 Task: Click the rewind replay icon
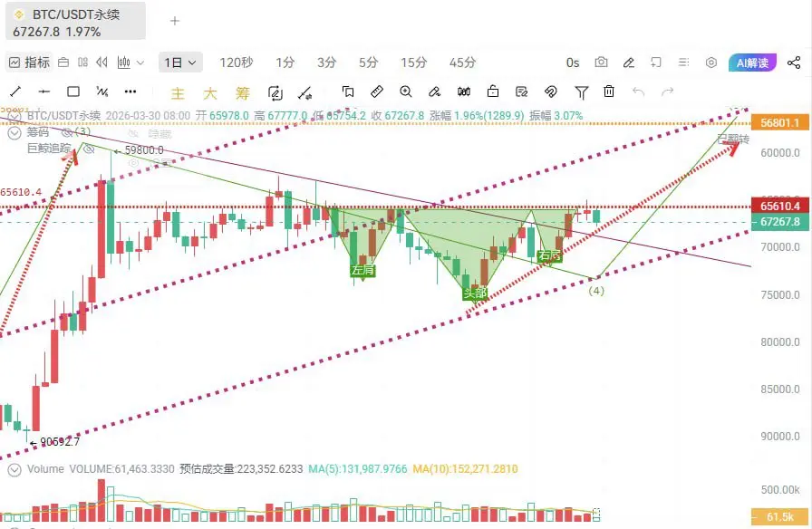pos(102,63)
